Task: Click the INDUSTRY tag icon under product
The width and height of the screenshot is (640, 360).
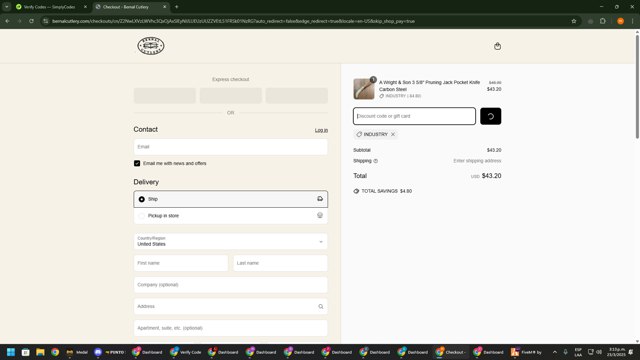Action: point(382,96)
